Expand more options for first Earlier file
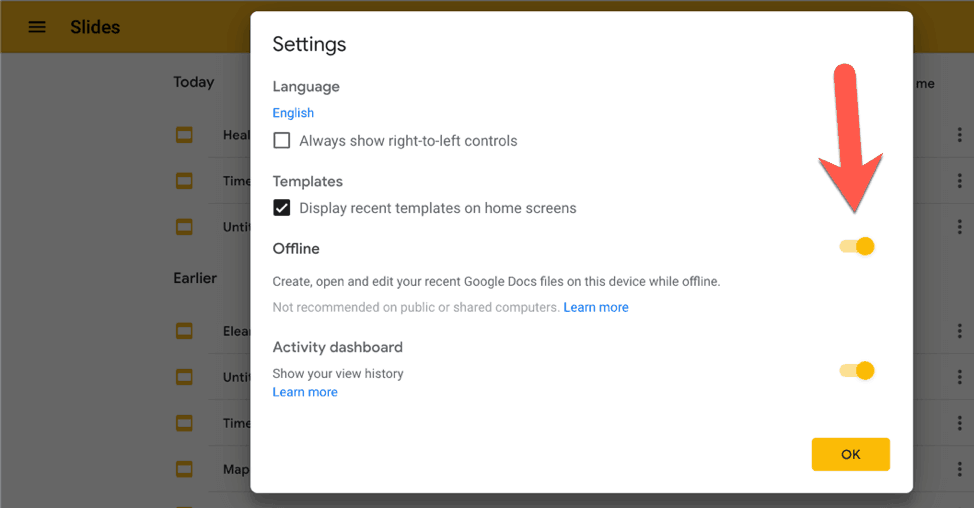This screenshot has width=974, height=508. coord(958,331)
